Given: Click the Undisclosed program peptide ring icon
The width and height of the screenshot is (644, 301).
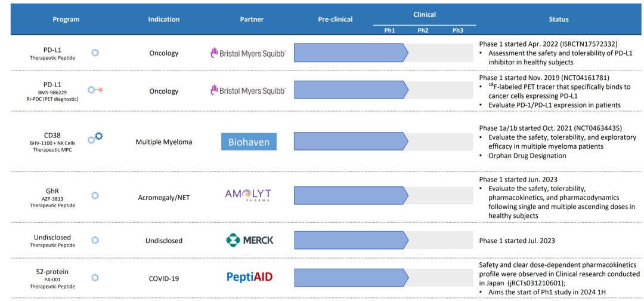Looking at the screenshot, I should 94,240.
